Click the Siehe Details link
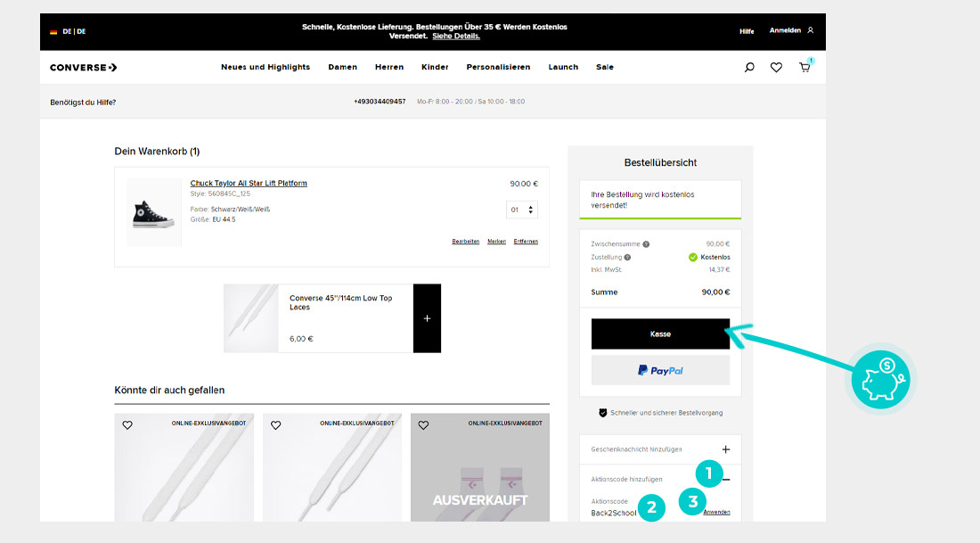The height and width of the screenshot is (543, 980). (456, 37)
